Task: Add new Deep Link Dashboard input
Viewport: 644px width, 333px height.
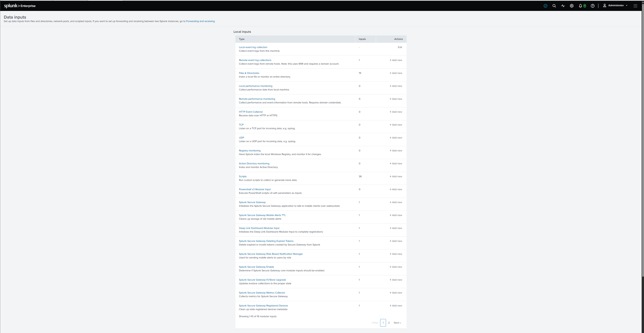Action: 396,228
